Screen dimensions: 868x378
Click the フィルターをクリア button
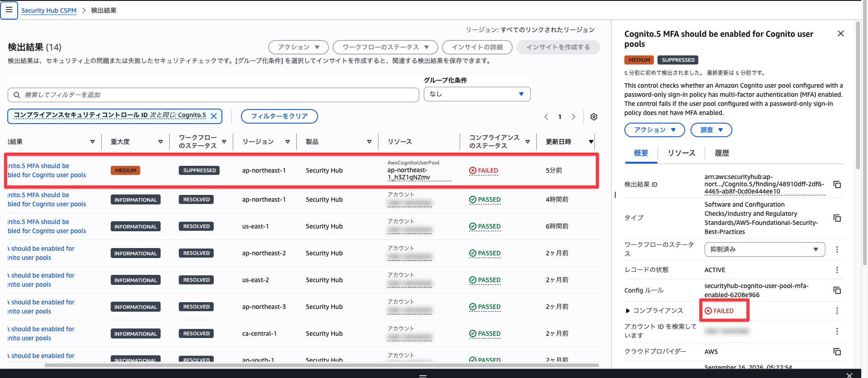(x=280, y=116)
